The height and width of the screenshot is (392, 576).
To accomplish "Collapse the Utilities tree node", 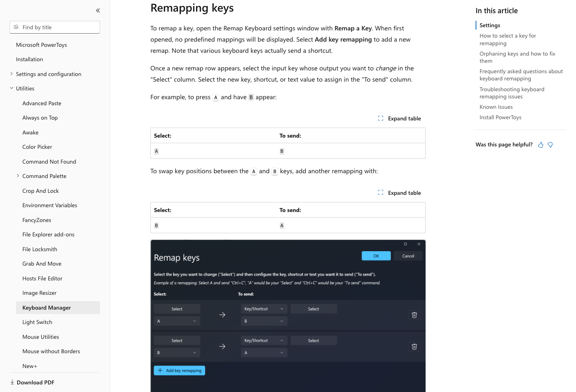I will 12,88.
